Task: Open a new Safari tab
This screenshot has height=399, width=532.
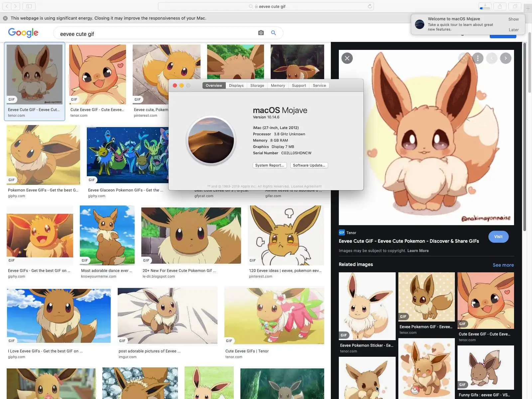Action: pos(528,8)
